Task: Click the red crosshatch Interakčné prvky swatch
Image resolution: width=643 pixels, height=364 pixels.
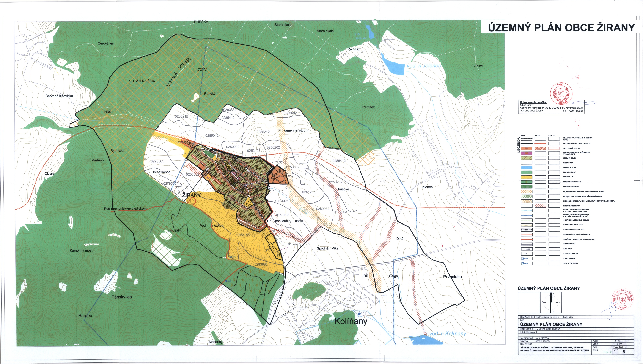Action: (540, 206)
